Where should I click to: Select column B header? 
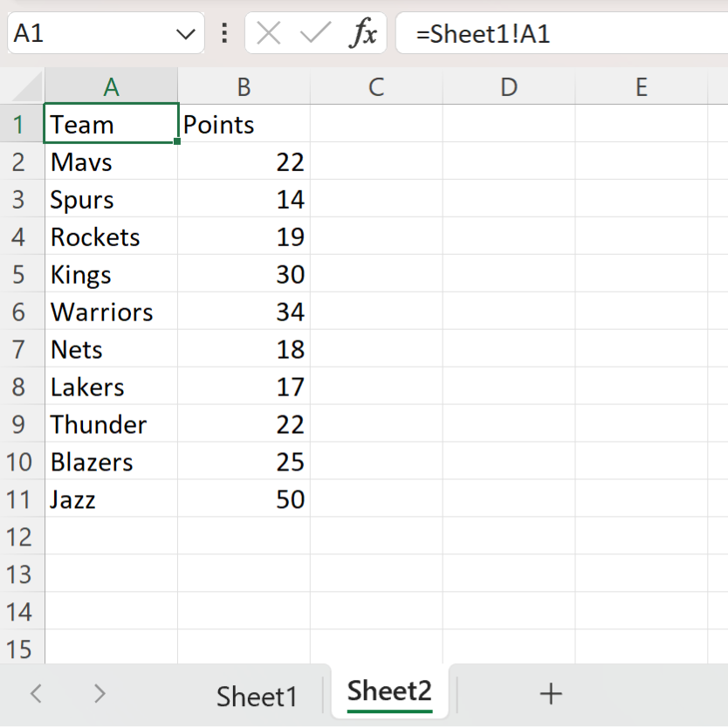(x=244, y=86)
